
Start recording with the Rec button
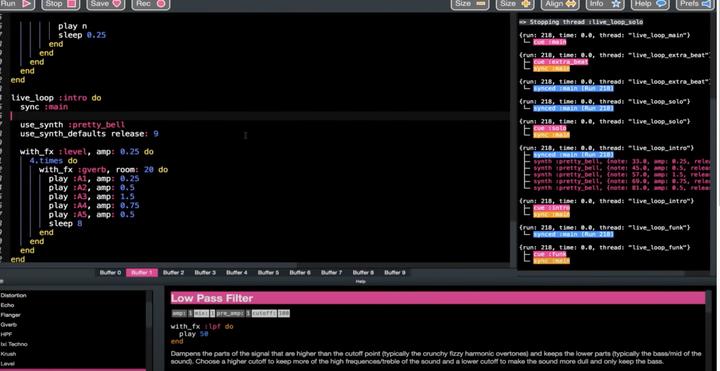point(151,4)
